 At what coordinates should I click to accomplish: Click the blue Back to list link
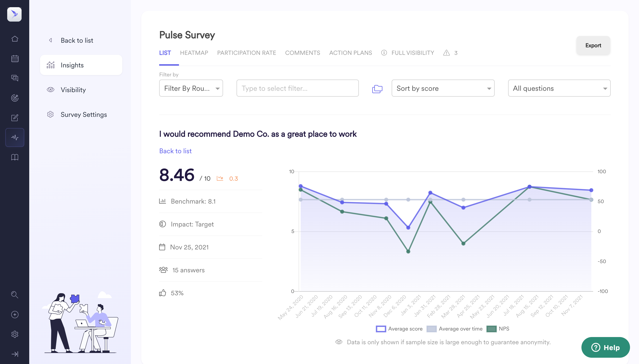(x=175, y=151)
